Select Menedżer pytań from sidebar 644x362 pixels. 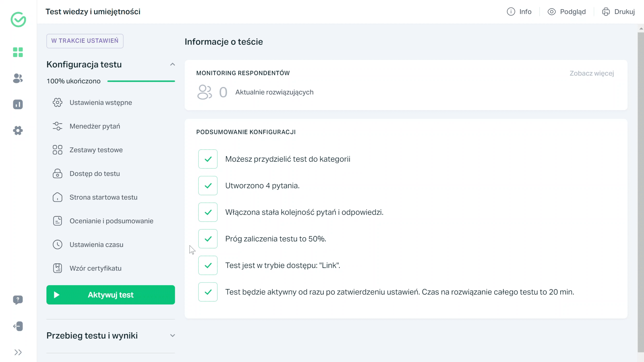95,126
